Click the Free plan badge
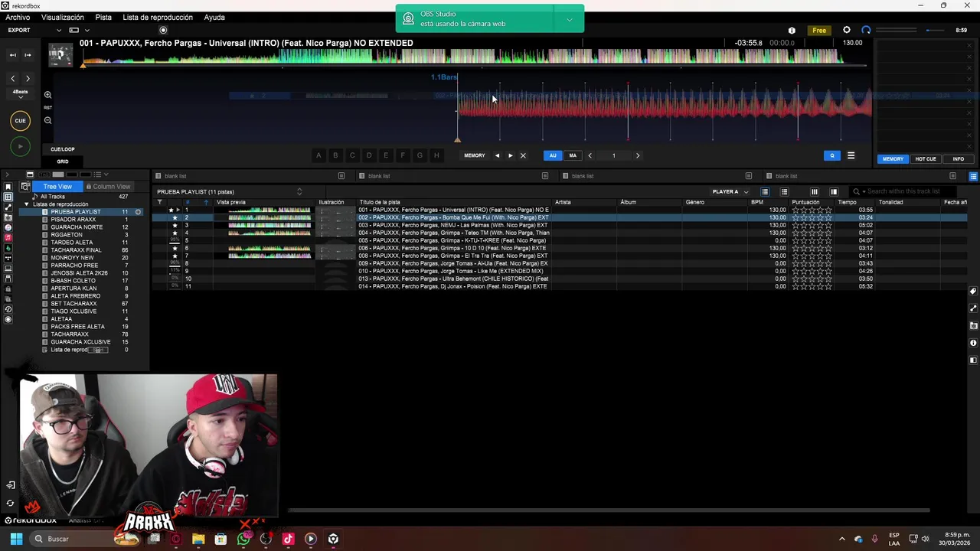Viewport: 980px width, 551px height. [x=819, y=31]
